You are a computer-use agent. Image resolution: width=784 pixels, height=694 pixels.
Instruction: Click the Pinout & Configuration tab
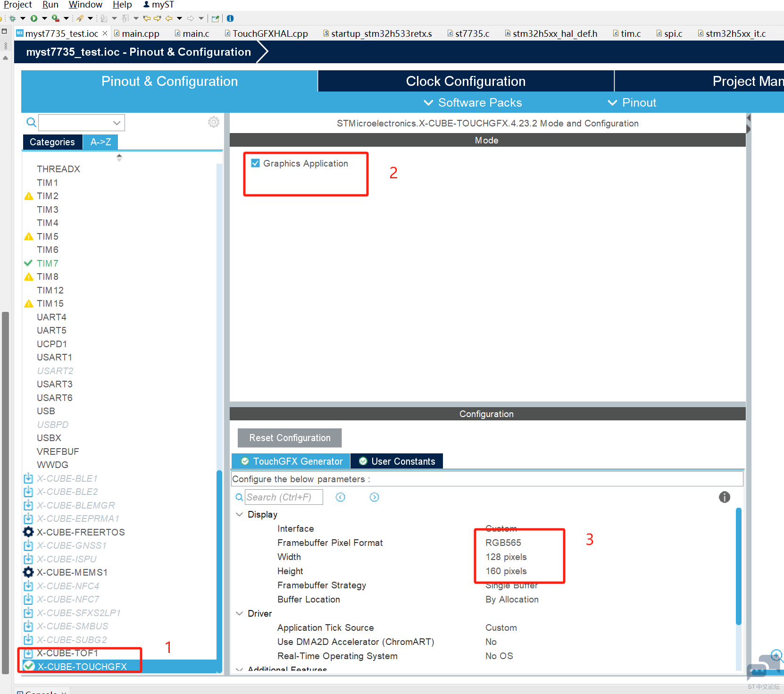tap(169, 81)
